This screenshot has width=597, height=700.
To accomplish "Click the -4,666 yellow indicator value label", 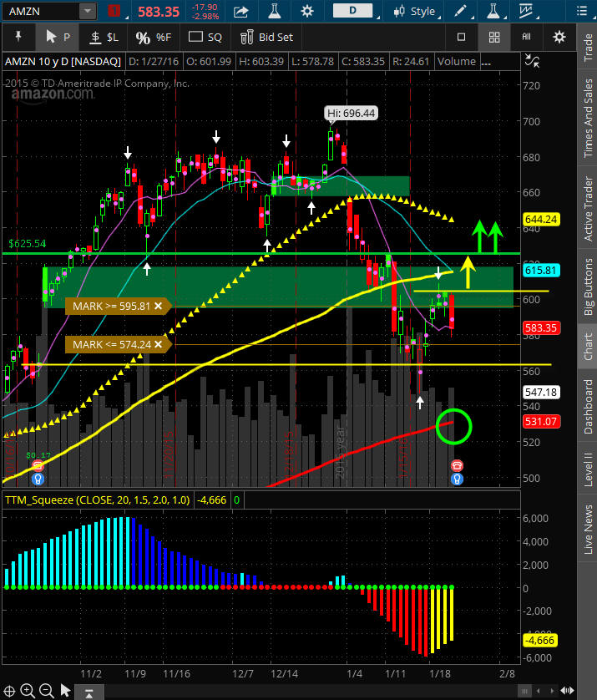I will tap(540, 640).
